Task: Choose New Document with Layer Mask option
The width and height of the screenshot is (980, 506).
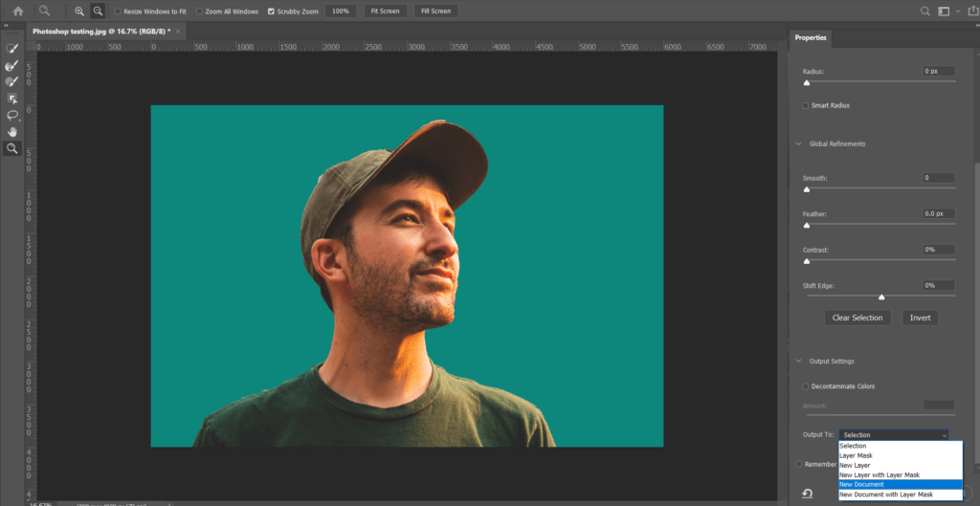Action: pos(901,495)
